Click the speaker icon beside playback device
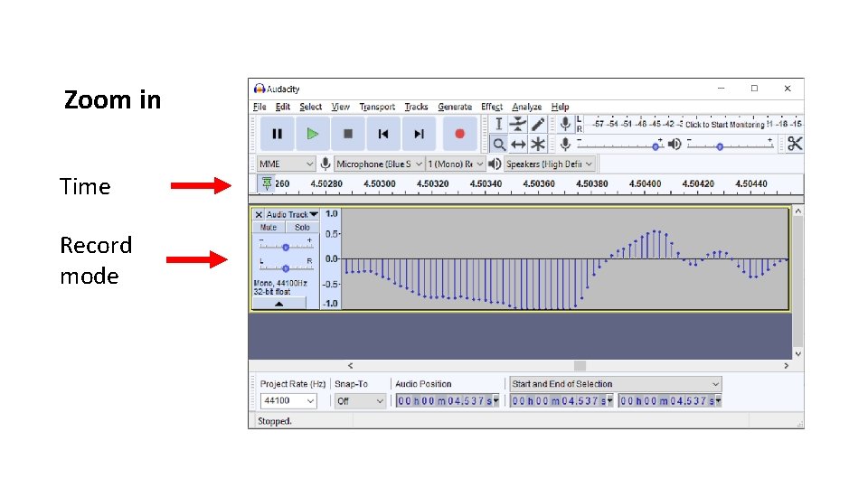This screenshot has height=488, width=868. pos(495,164)
